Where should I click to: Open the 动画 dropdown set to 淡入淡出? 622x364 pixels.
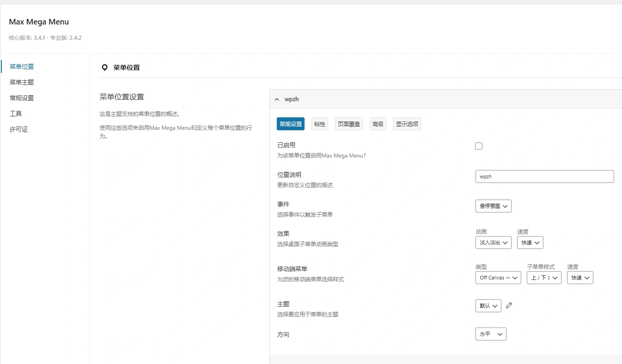(x=493, y=242)
